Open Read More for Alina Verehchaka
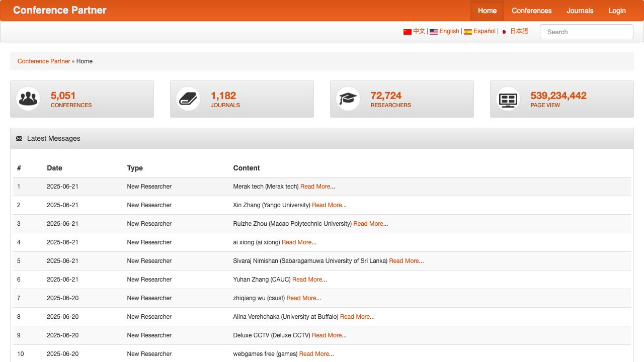This screenshot has width=644, height=362. pyautogui.click(x=355, y=317)
